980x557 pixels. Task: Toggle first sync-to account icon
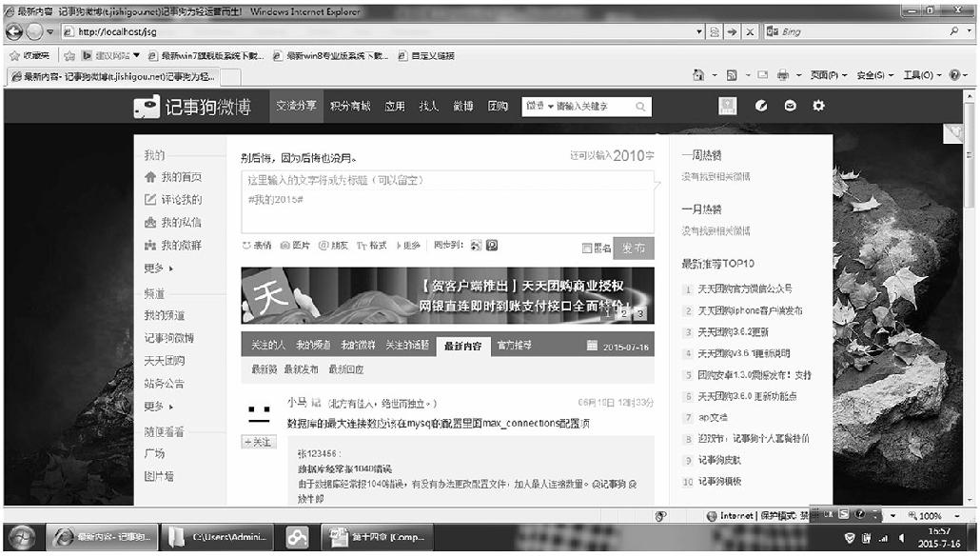pos(477,246)
